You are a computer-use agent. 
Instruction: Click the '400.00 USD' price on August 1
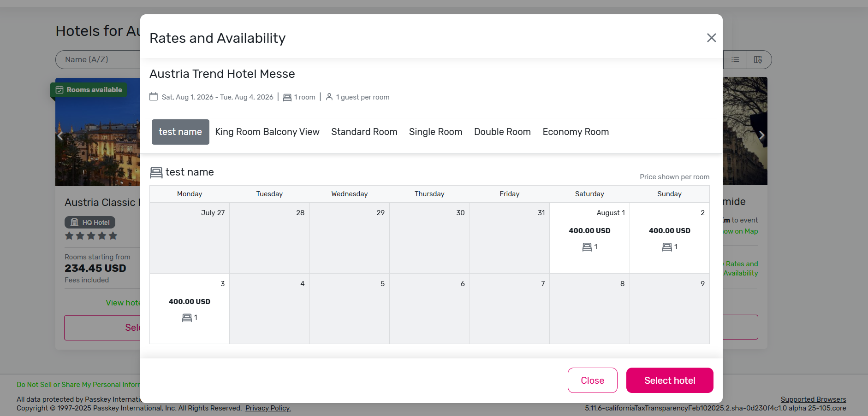[x=589, y=230]
